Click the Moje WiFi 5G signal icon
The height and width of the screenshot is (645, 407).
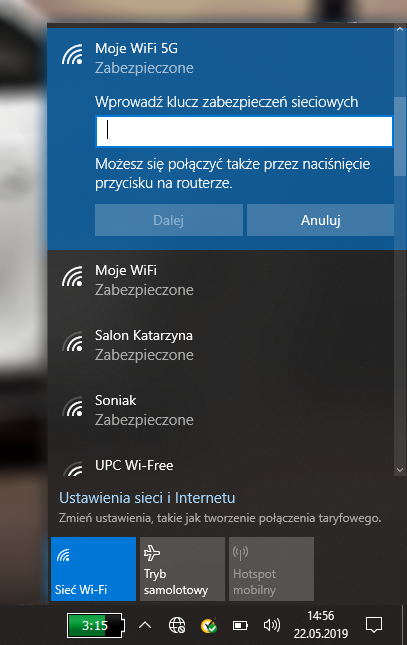[x=72, y=55]
